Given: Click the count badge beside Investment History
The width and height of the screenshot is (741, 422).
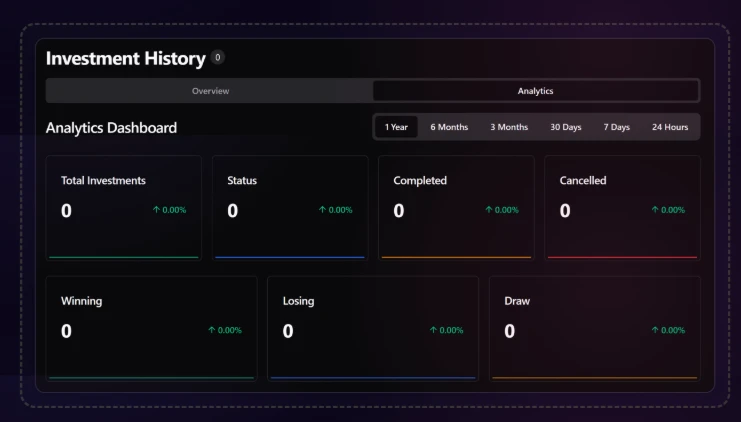Looking at the screenshot, I should tap(218, 58).
